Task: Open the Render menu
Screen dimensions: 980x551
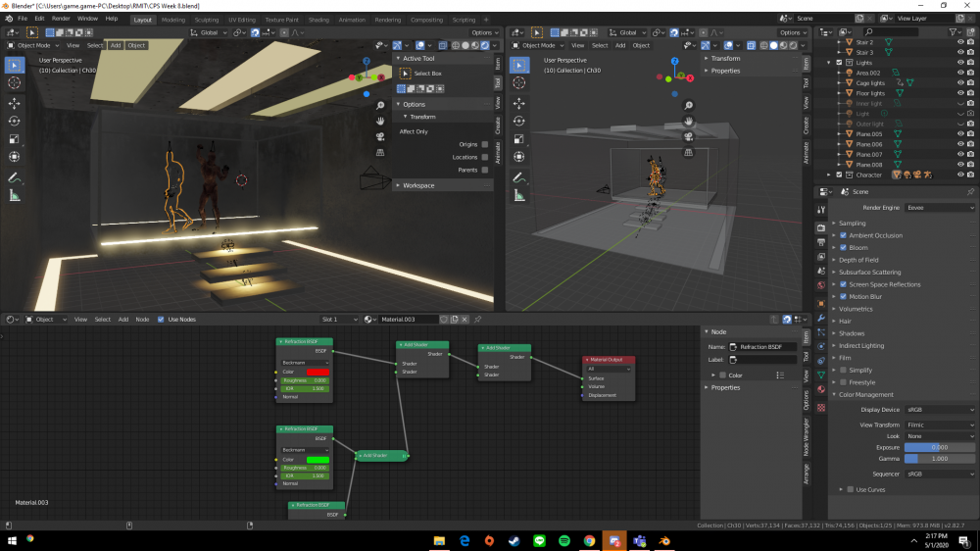Action: click(61, 19)
